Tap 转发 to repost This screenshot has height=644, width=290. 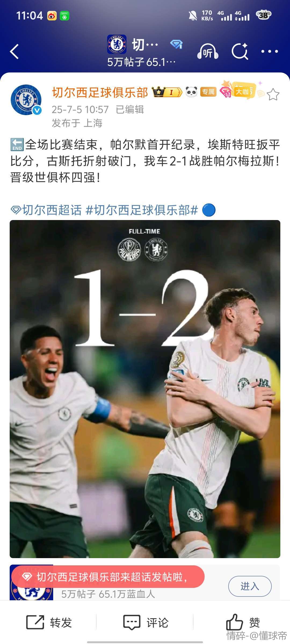point(49,622)
